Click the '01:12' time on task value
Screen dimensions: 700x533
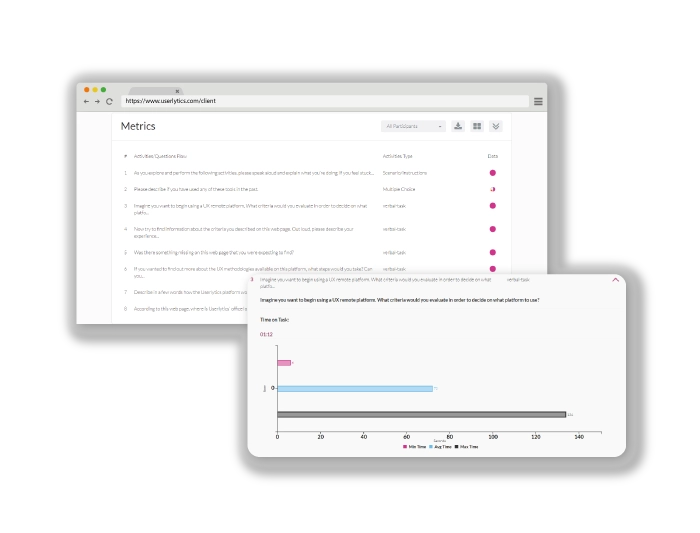pyautogui.click(x=266, y=334)
